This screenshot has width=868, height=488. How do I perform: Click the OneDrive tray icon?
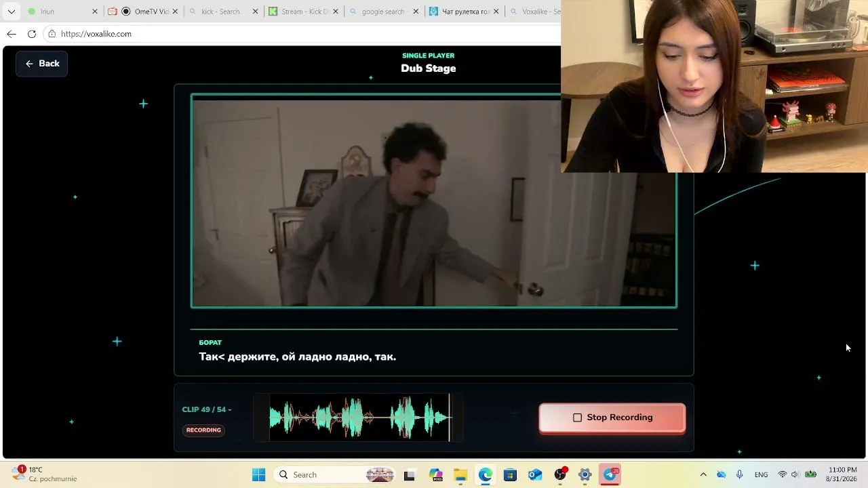coord(722,474)
